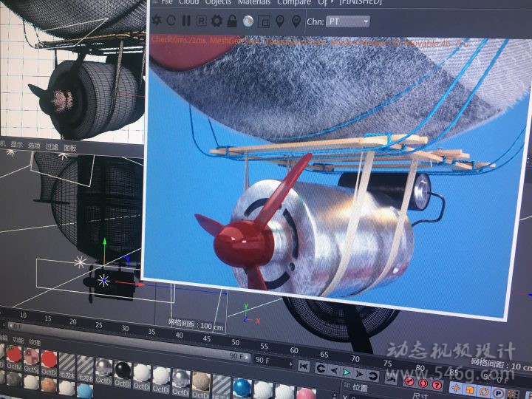The image size is (532, 399).
Task: Open the Materials menu in Live Viewer
Action: click(x=253, y=2)
